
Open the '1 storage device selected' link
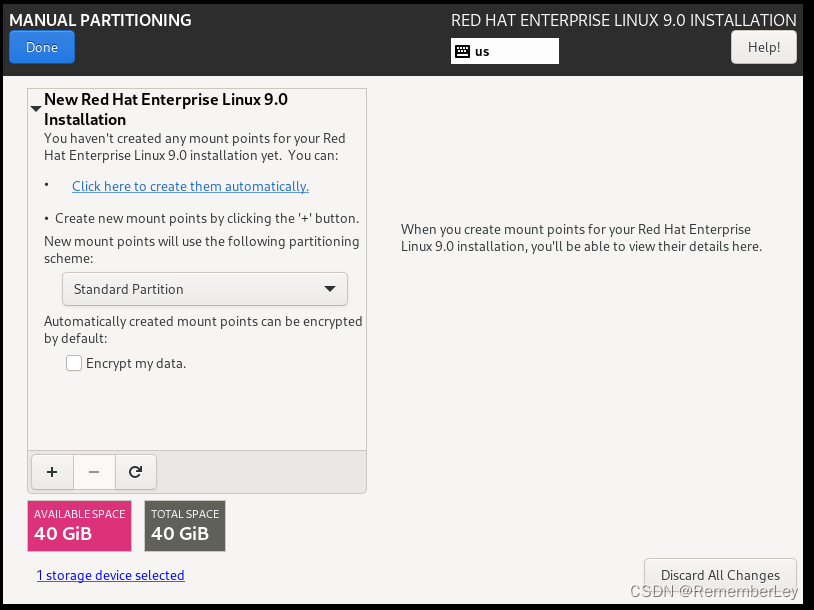point(111,575)
